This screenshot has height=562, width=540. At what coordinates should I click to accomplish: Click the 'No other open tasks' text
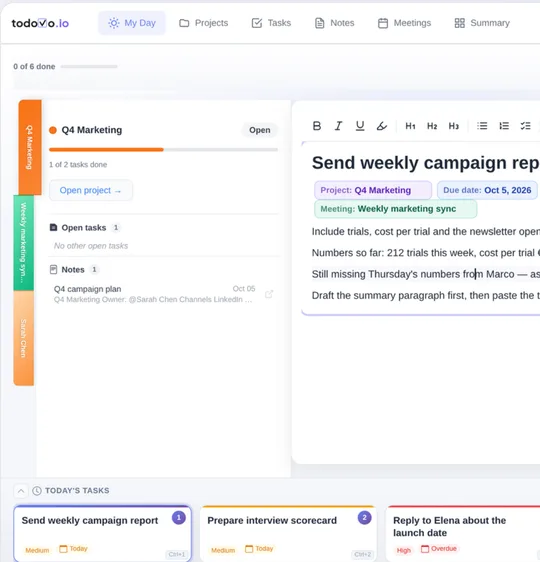91,246
